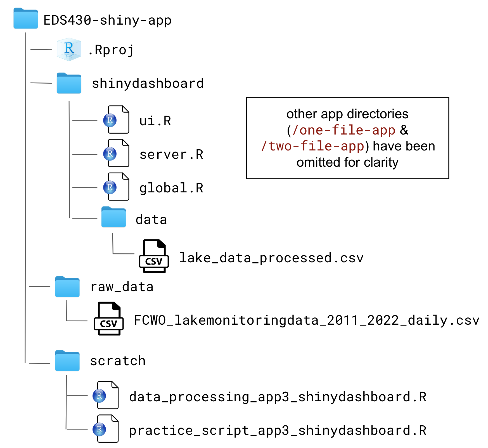The width and height of the screenshot is (488, 448).
Task: Click the /one-file-app red path text
Action: coord(344,130)
